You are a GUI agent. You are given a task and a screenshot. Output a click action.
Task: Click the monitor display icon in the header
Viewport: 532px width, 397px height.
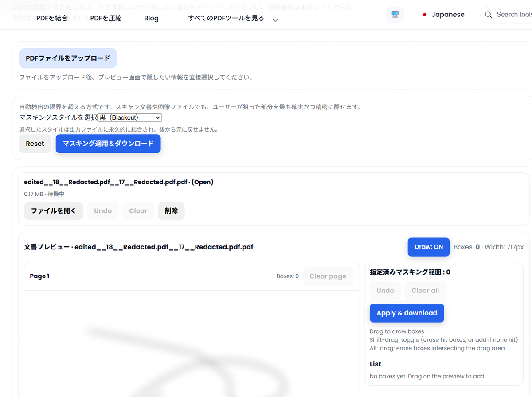point(395,14)
